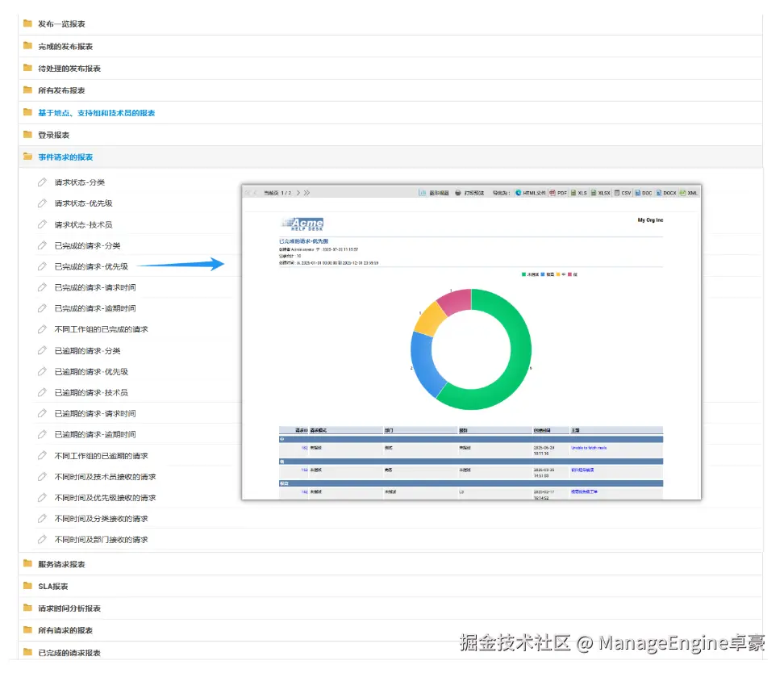Image resolution: width=784 pixels, height=673 pixels.
Task: Toggle the 高 legend series on the chart
Action: pos(545,275)
